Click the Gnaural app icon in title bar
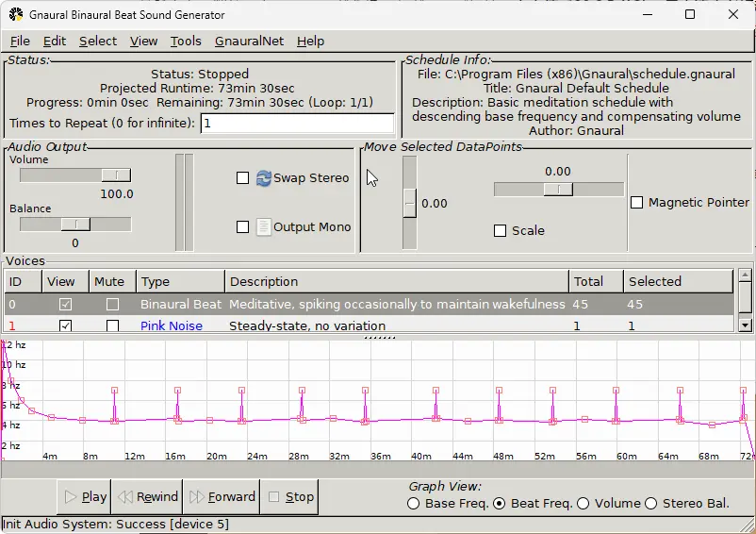756x534 pixels. pos(16,15)
